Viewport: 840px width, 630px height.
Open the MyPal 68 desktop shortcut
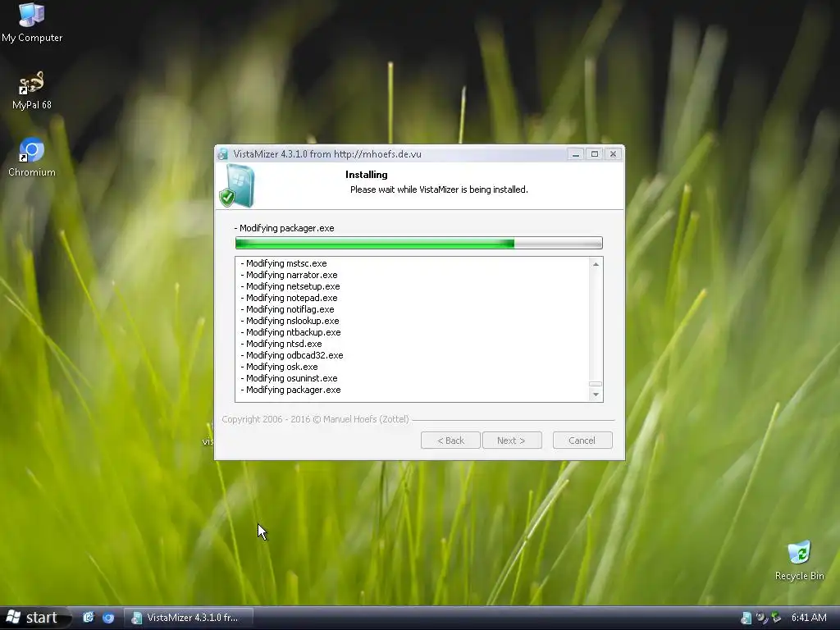click(32, 90)
